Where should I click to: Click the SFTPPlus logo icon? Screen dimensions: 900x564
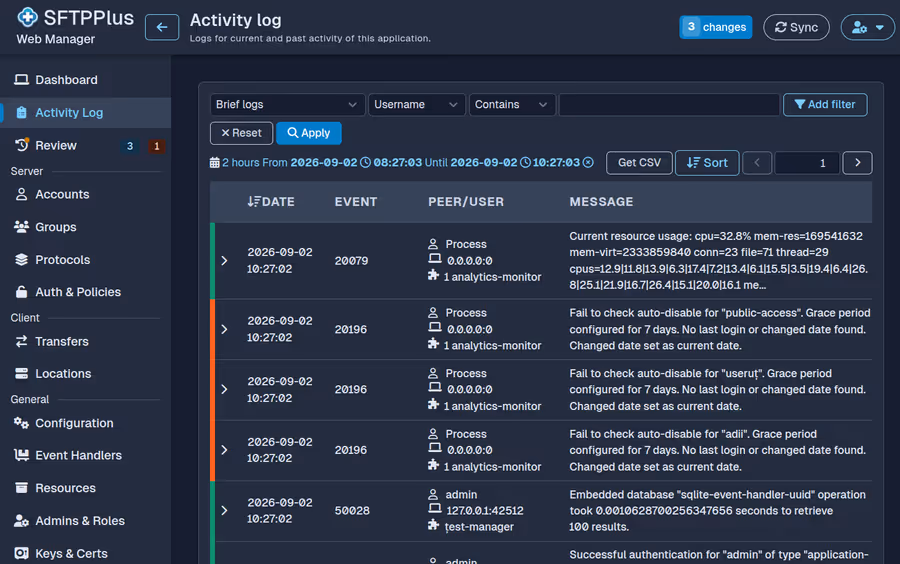point(27,18)
